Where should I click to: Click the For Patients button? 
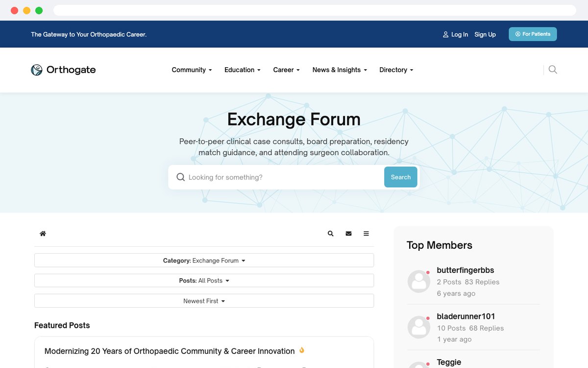tap(533, 34)
